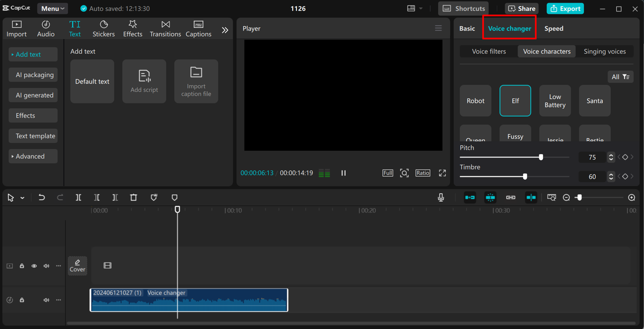644x329 pixels.
Task: Choose the Santa voice character
Action: (x=595, y=101)
